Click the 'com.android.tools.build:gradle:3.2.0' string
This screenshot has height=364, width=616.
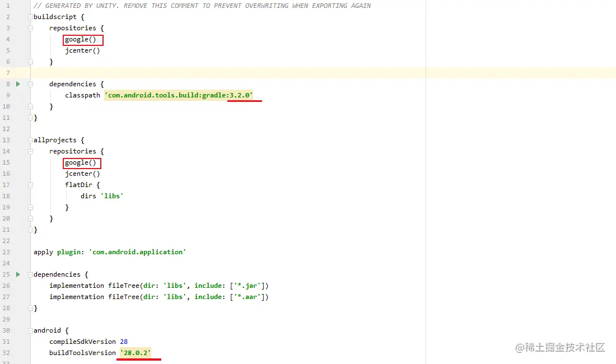click(x=179, y=95)
